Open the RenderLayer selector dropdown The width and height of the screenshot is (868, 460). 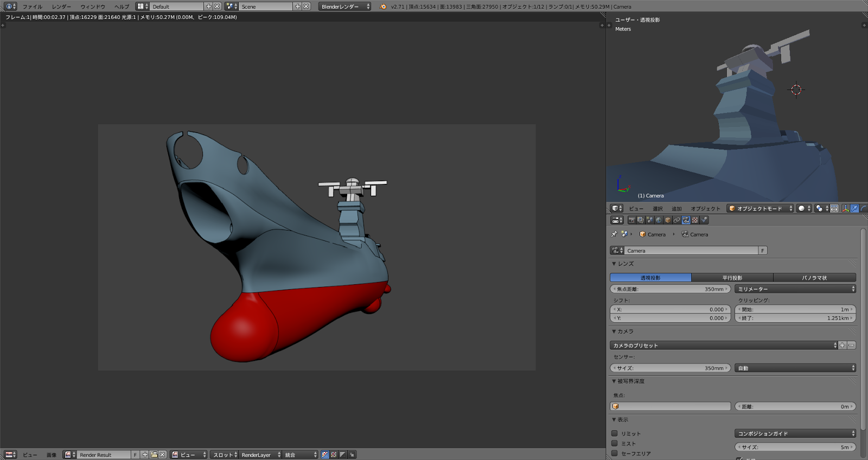pos(260,455)
